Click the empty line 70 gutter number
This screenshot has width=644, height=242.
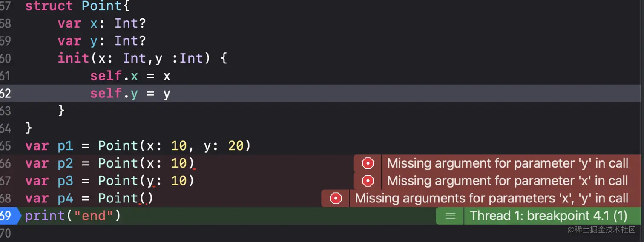[x=6, y=233]
